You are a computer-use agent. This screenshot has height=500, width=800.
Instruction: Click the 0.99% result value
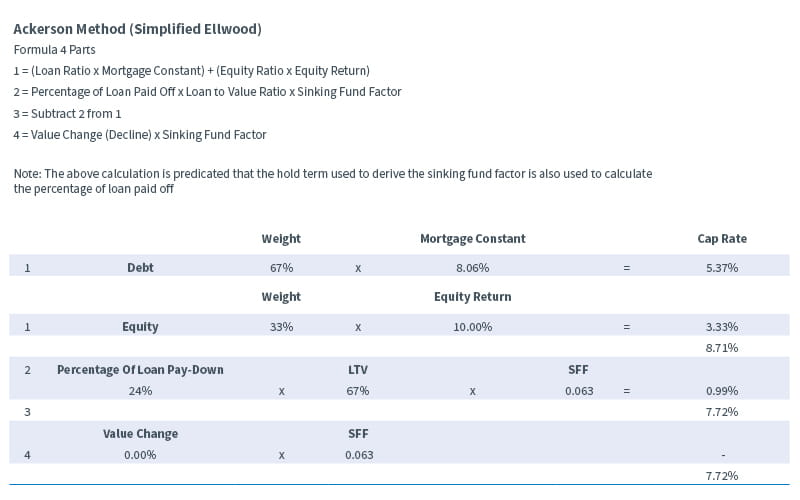721,391
